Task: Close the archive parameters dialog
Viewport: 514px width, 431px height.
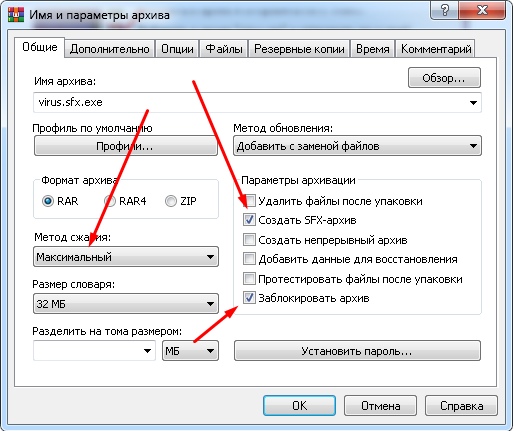Action: click(x=482, y=10)
